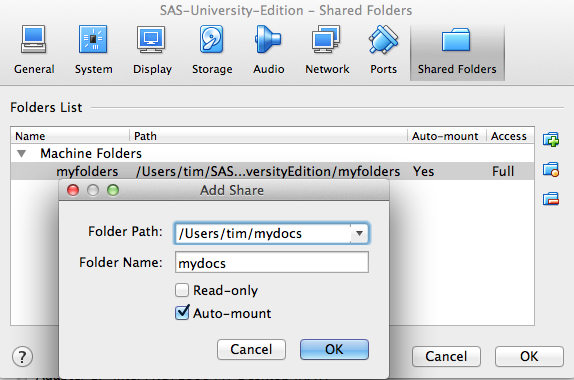This screenshot has width=574, height=380.
Task: Click the edit shared folder icon
Action: [x=551, y=169]
